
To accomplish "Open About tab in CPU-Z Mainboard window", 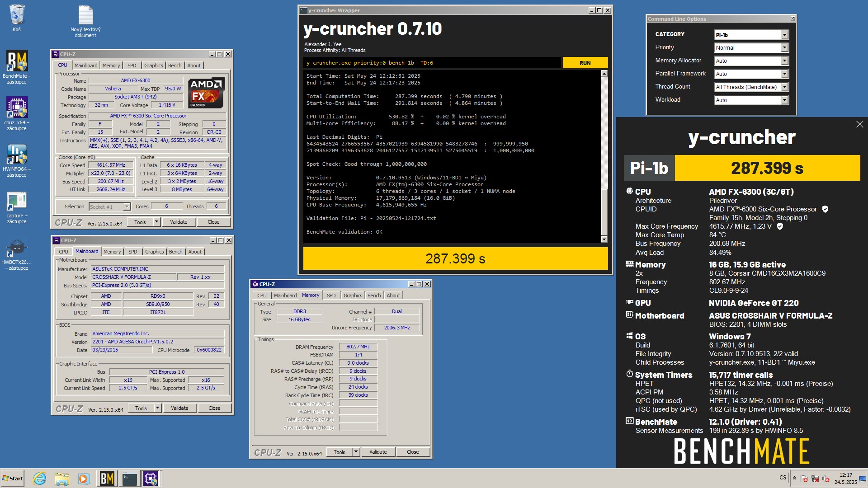I will [195, 252].
